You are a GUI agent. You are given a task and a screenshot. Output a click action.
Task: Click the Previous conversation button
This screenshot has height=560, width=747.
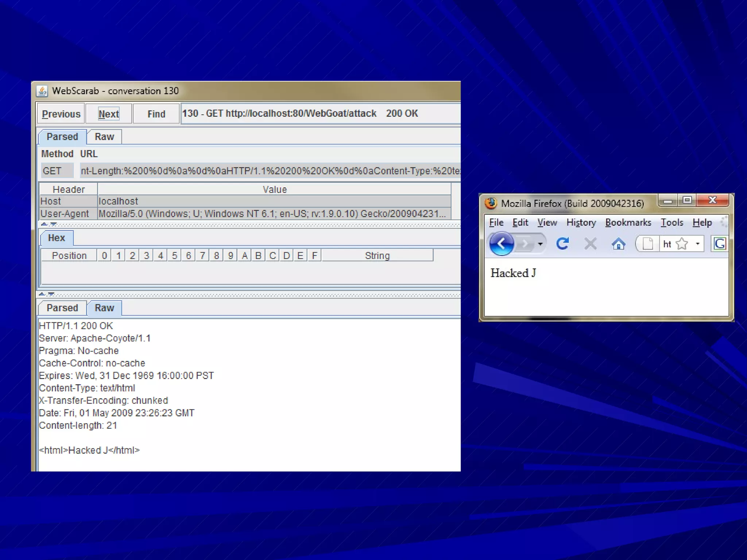(61, 114)
